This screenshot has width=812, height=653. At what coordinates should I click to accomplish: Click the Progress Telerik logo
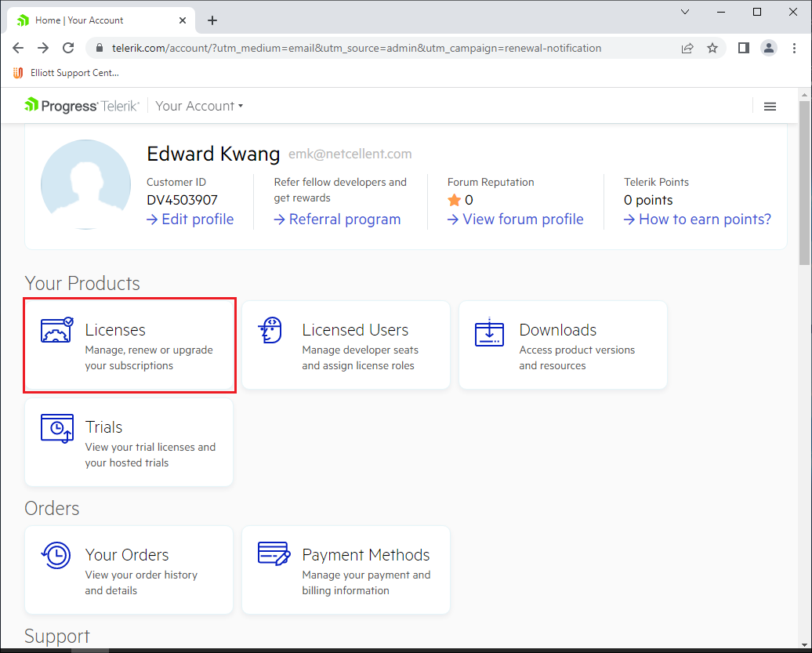click(82, 106)
